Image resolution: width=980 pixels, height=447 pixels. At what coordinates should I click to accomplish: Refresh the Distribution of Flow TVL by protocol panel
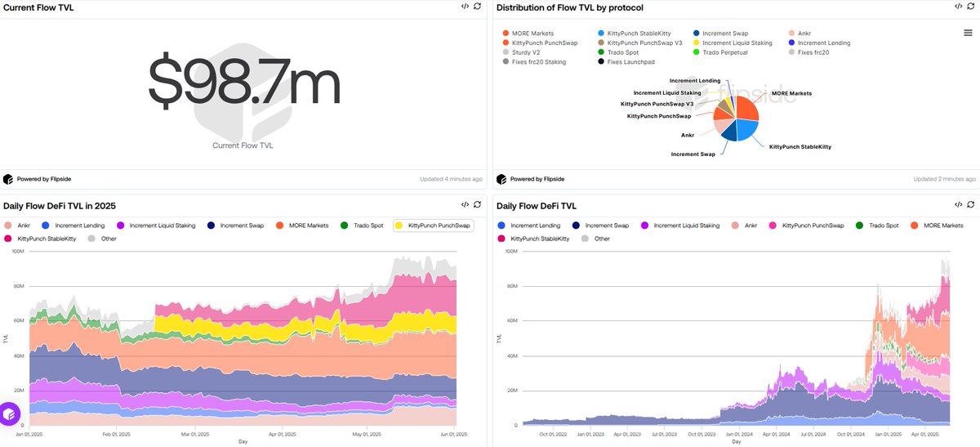(x=970, y=7)
